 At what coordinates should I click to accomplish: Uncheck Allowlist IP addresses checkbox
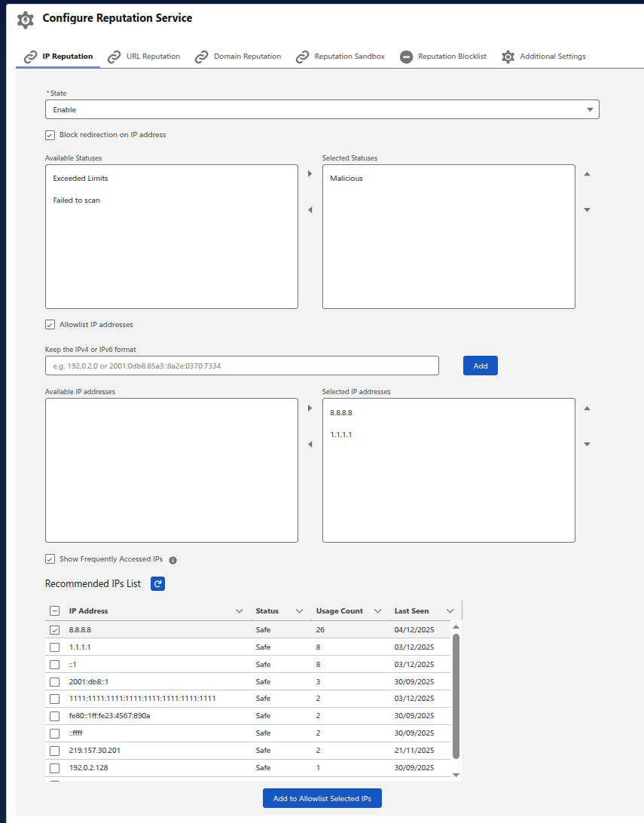50,325
